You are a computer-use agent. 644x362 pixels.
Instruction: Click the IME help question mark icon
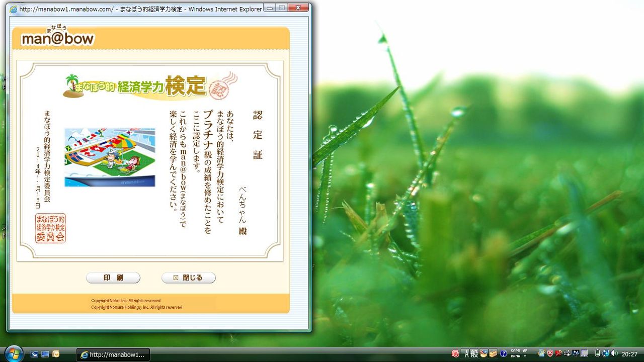coord(503,353)
